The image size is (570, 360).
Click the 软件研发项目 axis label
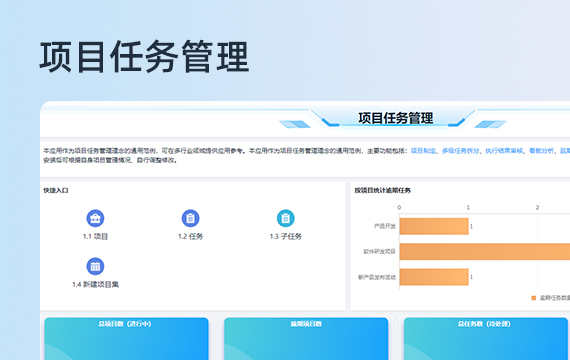(x=380, y=252)
